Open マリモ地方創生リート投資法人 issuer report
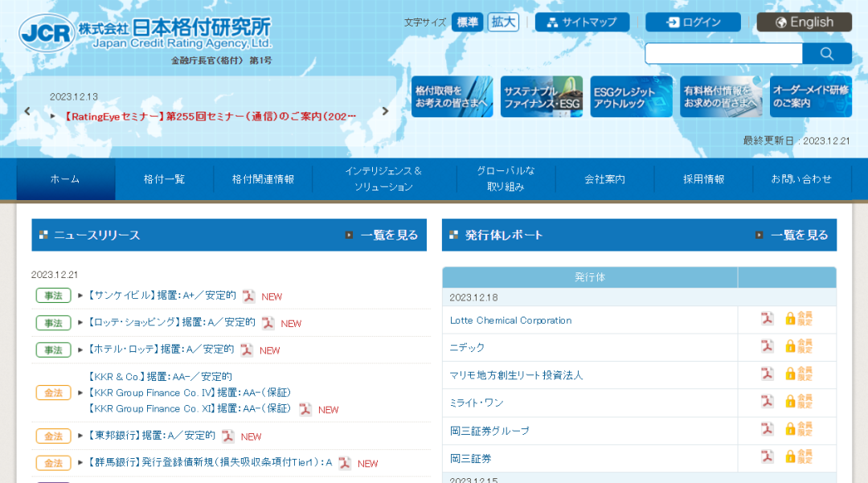This screenshot has width=868, height=483. 516,375
